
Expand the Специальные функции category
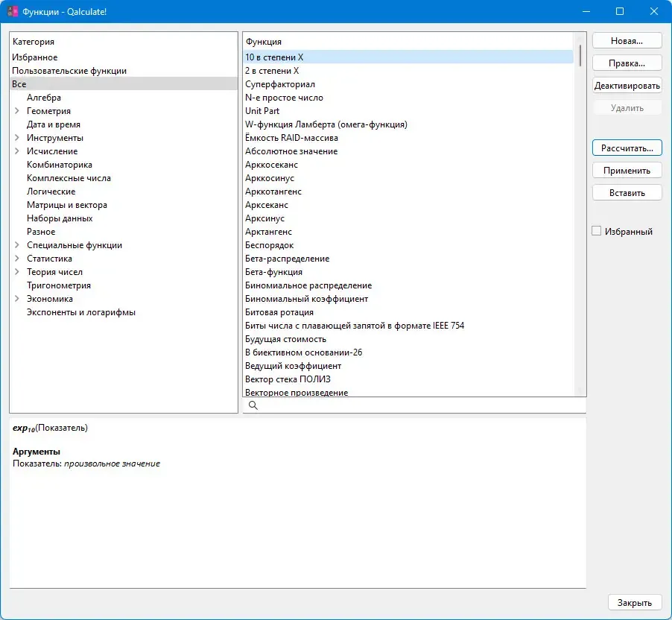tap(16, 245)
